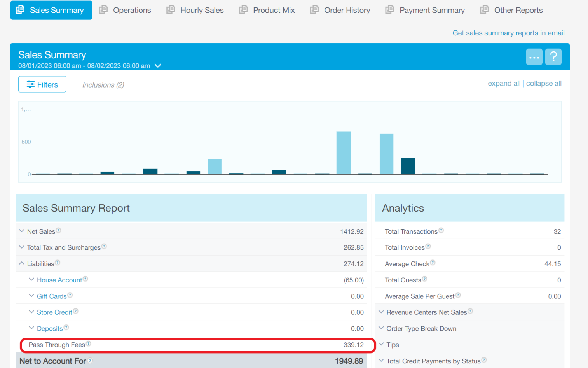Expand Total Credit Payments by Status
588x368 pixels.
coord(381,361)
